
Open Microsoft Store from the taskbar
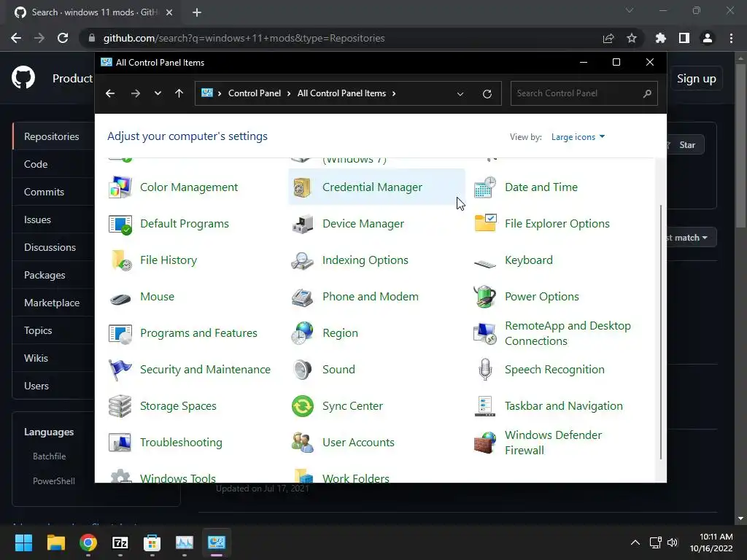(x=152, y=542)
